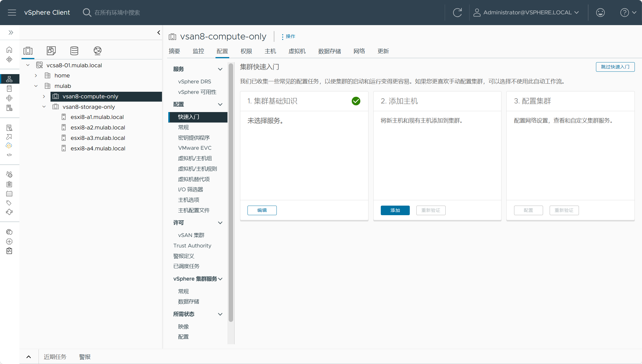Open the 权限 tab

click(x=246, y=51)
